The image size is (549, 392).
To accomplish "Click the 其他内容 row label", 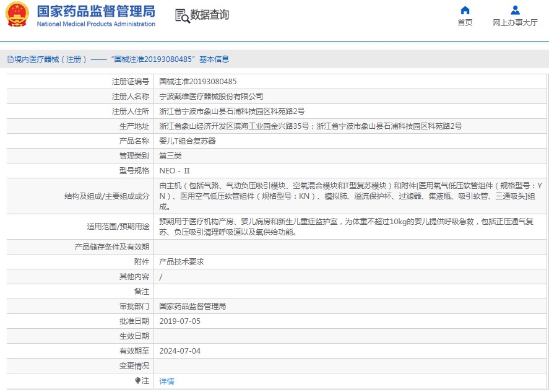I will tap(134, 277).
